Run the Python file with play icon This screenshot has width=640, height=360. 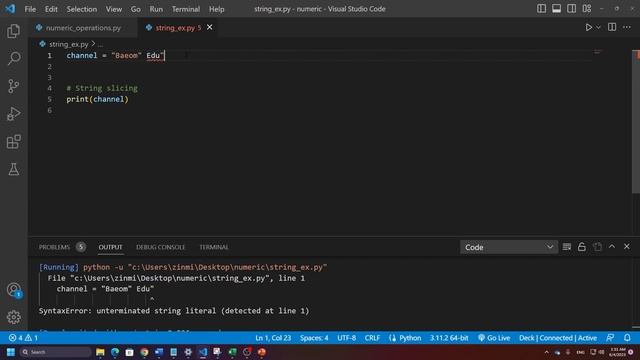click(589, 27)
